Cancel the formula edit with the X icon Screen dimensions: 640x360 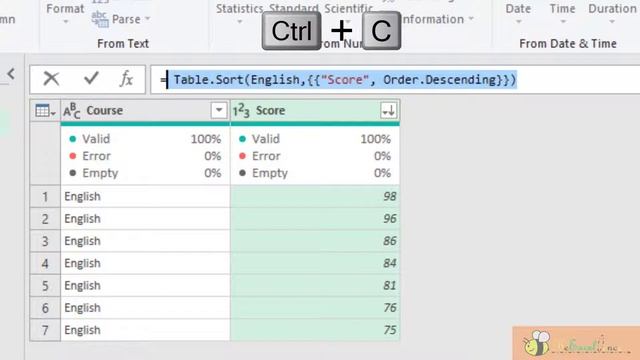[x=51, y=79]
